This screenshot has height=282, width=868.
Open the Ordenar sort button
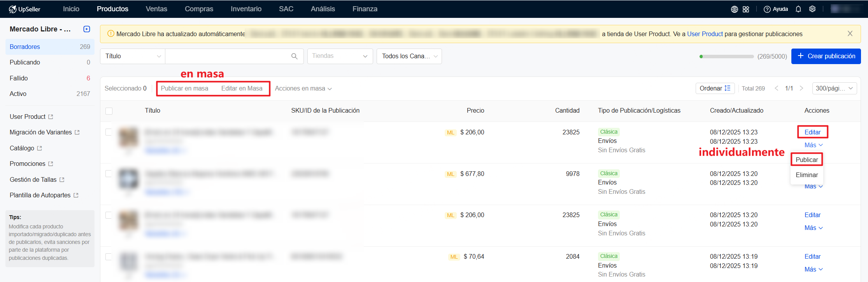point(715,89)
